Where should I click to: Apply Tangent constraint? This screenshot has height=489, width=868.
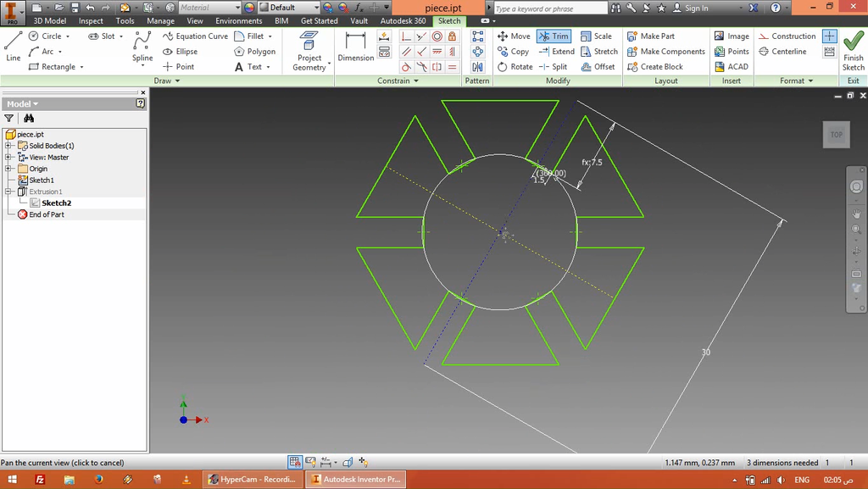click(406, 67)
